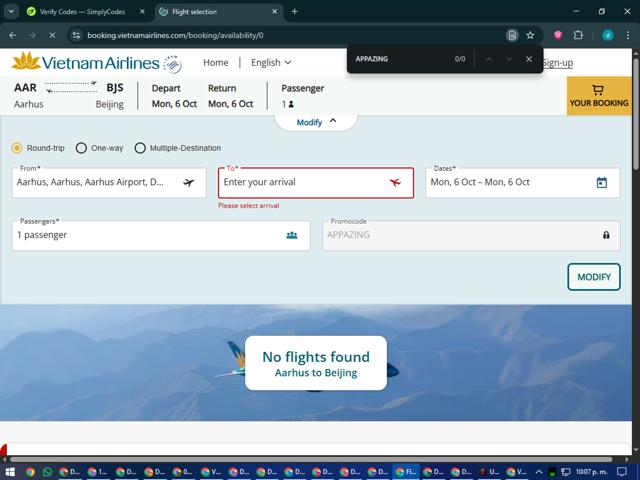Click the Vietnam Airlines lotus logo

coord(26,62)
